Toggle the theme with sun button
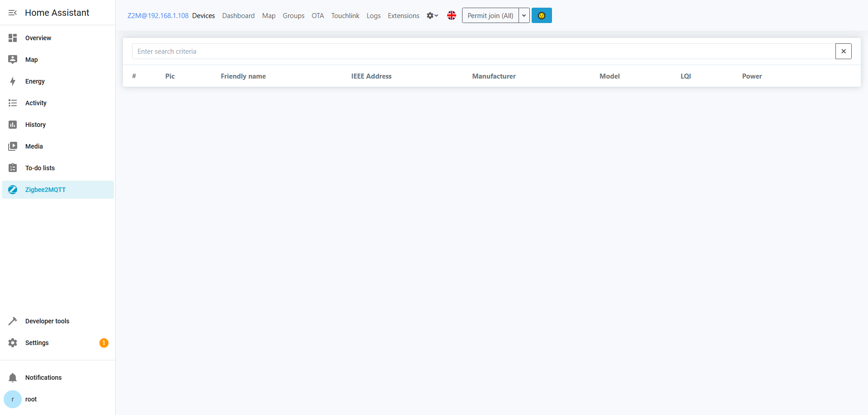This screenshot has height=415, width=868. [541, 15]
